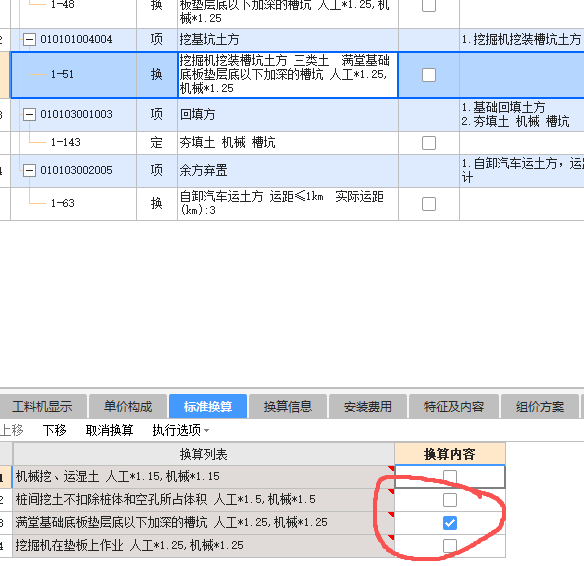Select list row 桩间挖土不扣除桩体和空孔所占体积
This screenshot has width=584, height=566.
[x=204, y=500]
